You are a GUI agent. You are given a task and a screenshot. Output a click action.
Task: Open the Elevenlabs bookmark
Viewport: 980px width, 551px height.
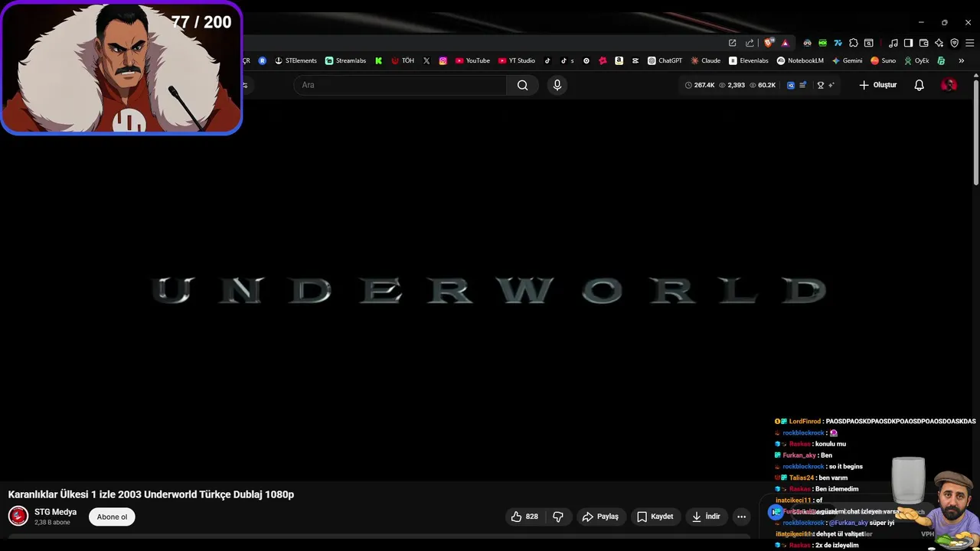749,60
